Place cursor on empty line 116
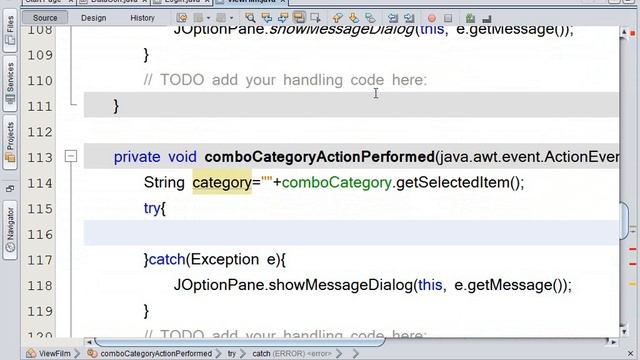 click(x=351, y=233)
